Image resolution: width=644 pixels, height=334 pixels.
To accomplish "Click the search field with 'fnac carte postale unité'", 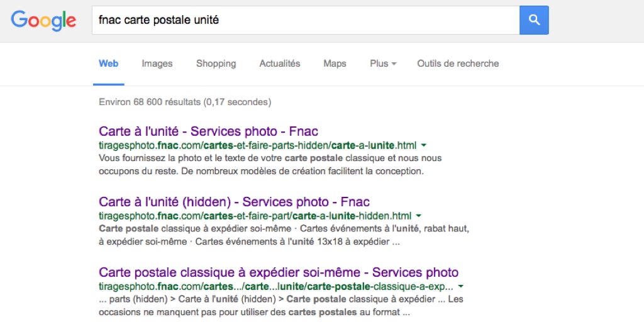I will 306,20.
